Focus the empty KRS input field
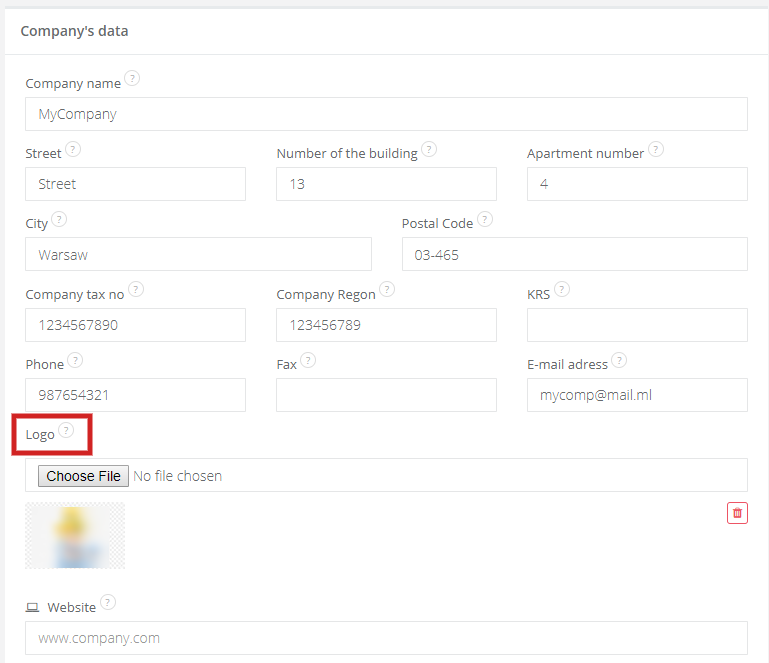 click(637, 325)
